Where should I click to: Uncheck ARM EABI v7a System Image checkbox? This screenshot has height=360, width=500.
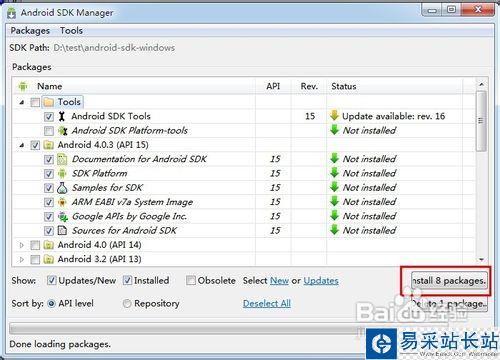click(x=49, y=203)
